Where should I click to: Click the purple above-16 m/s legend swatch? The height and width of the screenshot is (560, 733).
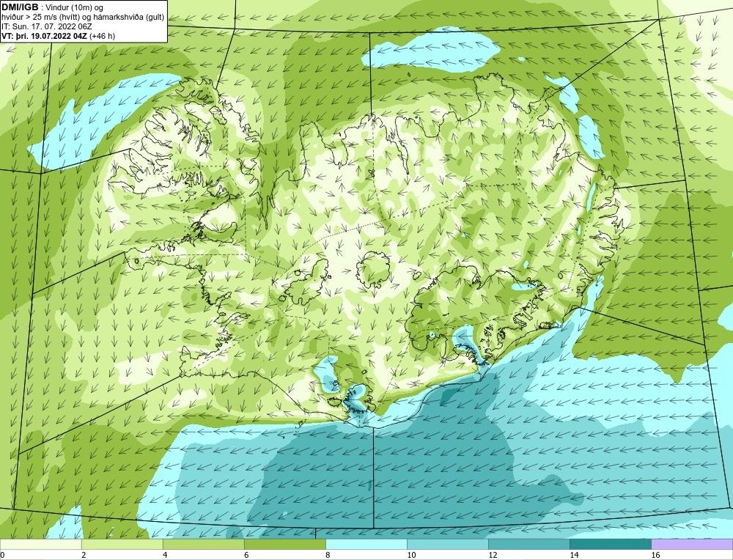692,544
